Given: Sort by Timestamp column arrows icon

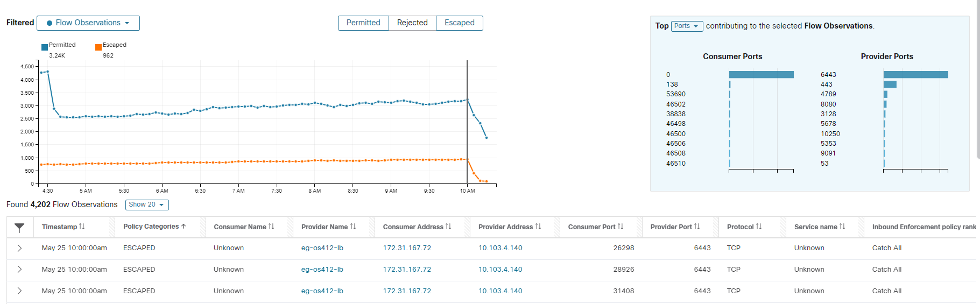Looking at the screenshot, I should [x=82, y=227].
